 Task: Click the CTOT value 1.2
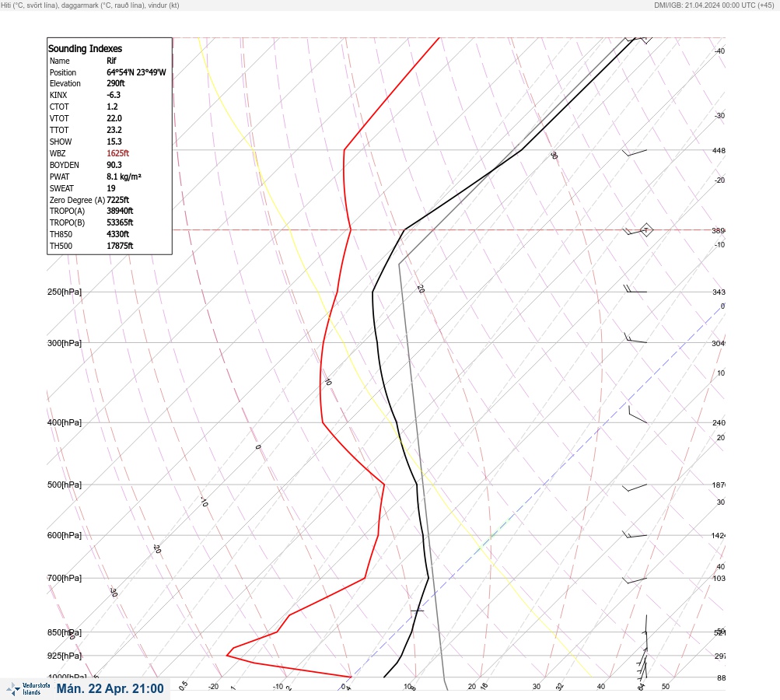point(112,107)
